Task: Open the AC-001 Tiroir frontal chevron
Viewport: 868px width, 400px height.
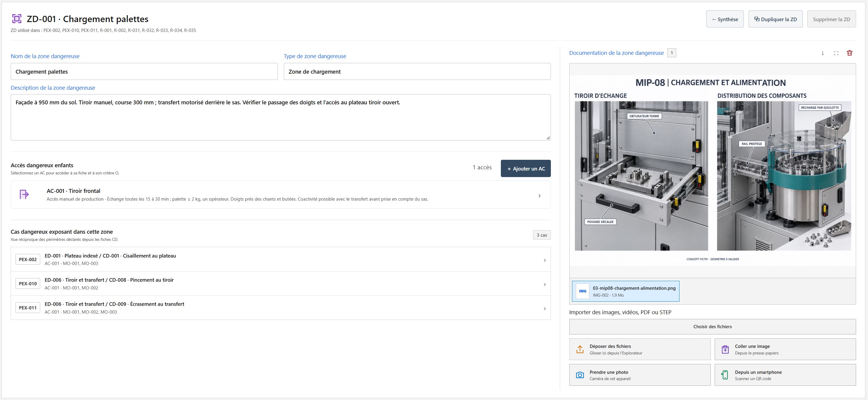Action: tap(540, 196)
